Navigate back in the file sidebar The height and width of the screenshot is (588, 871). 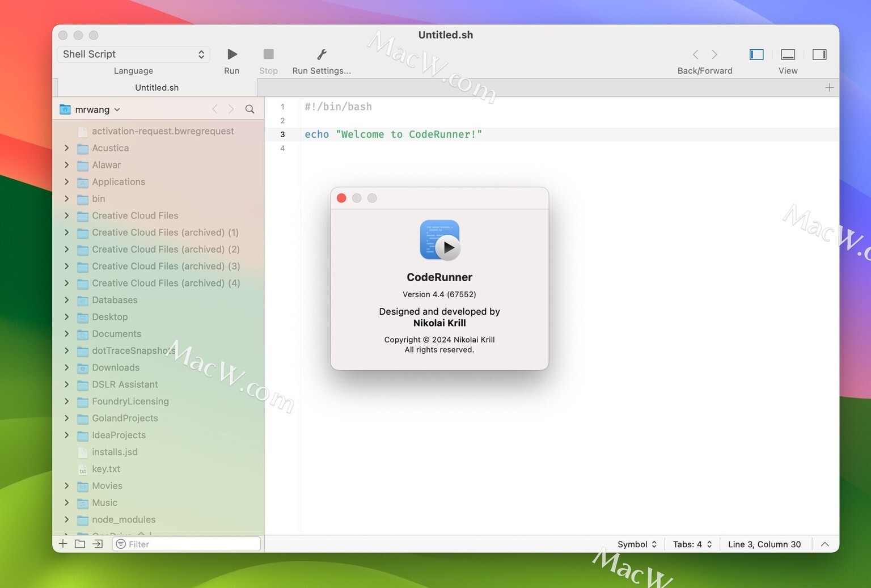[x=215, y=109]
